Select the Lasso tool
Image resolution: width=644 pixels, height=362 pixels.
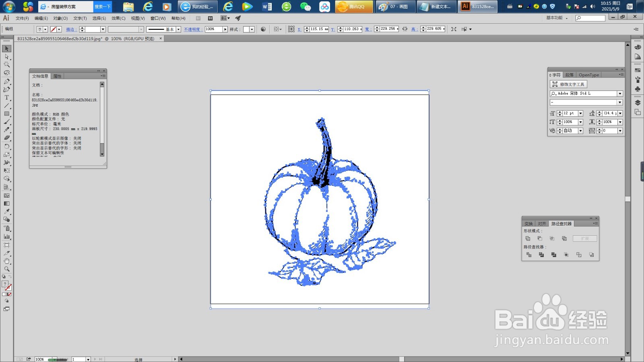[6, 73]
